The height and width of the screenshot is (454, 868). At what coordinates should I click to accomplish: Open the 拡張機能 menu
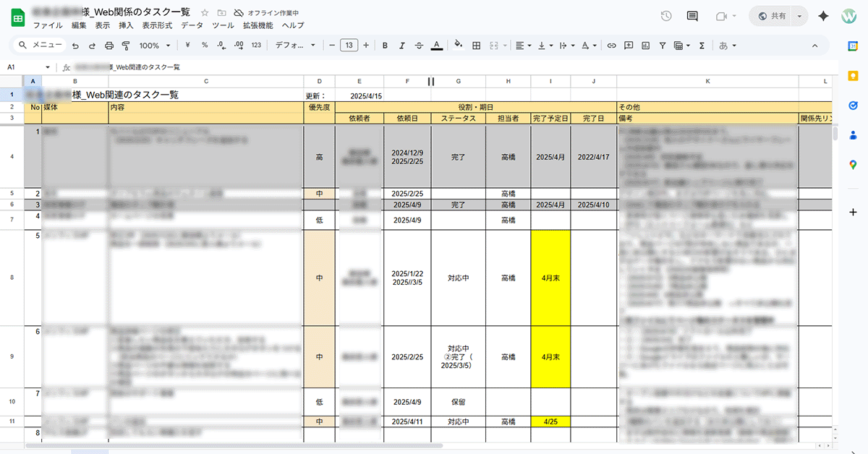coord(258,25)
